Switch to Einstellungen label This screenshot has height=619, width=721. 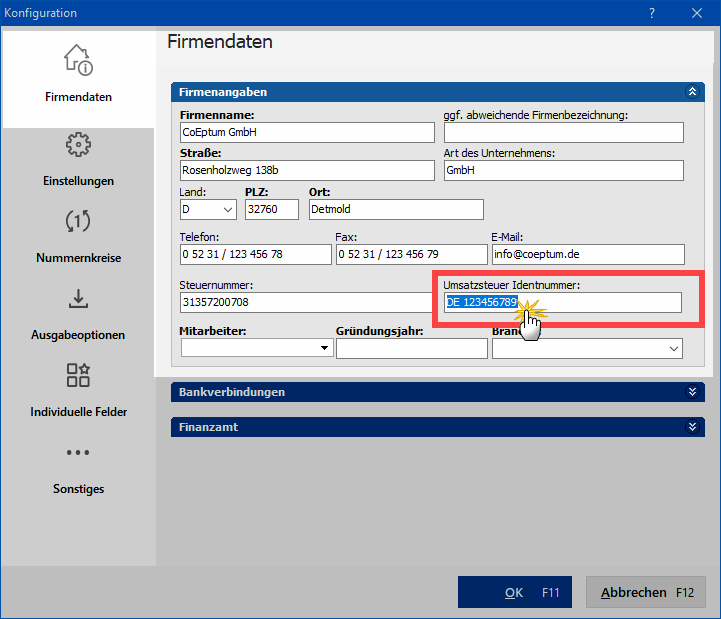[78, 181]
